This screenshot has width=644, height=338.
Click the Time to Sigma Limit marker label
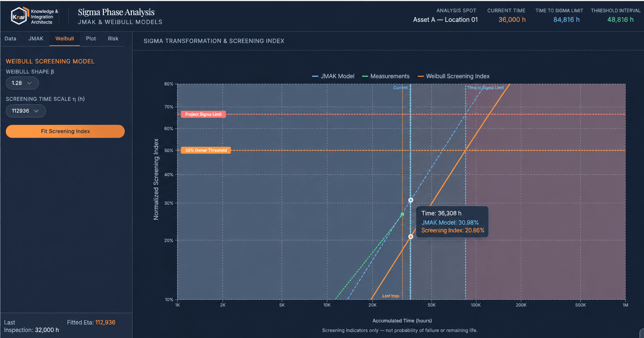click(486, 88)
